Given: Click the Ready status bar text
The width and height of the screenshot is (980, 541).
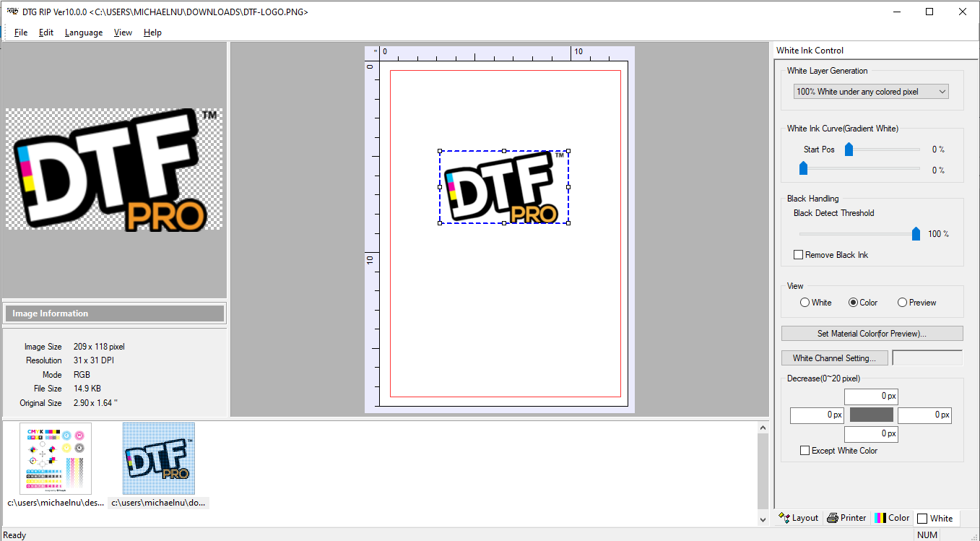Looking at the screenshot, I should point(14,535).
